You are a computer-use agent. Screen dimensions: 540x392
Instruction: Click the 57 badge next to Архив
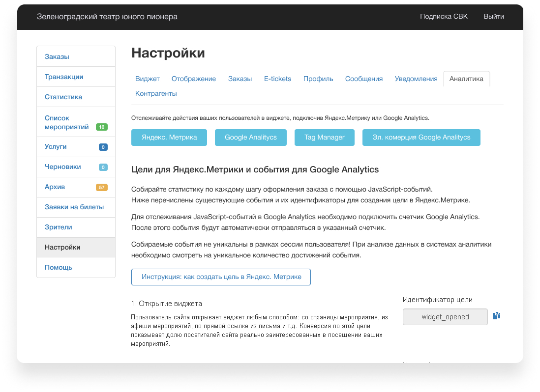coord(102,188)
